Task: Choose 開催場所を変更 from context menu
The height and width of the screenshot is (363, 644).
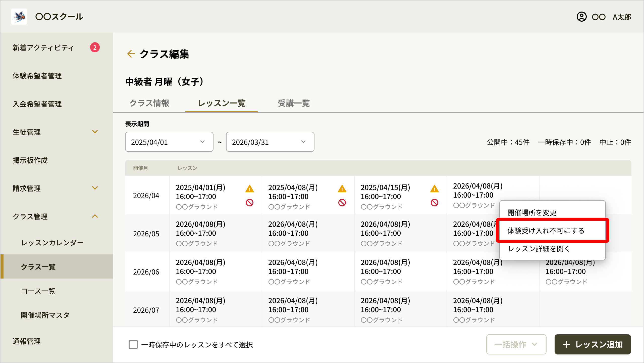Action: 553,212
